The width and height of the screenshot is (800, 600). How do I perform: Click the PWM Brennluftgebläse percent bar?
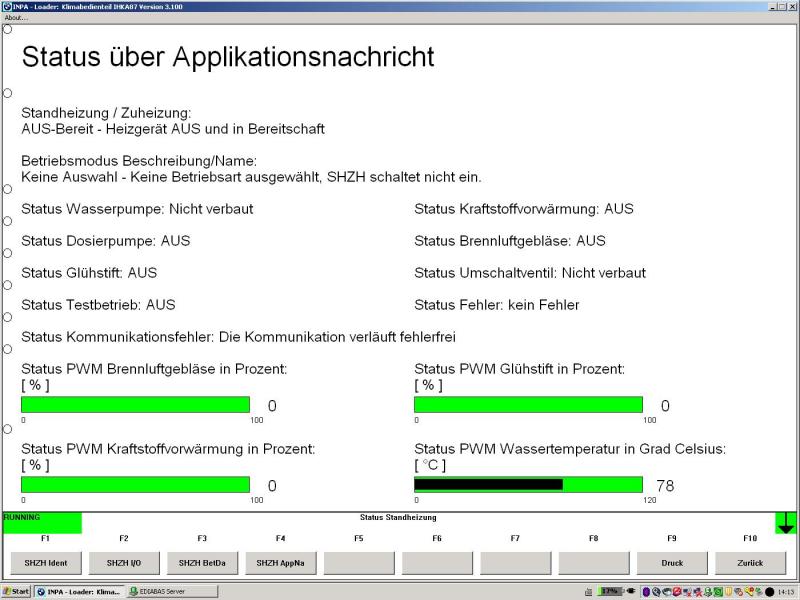click(x=135, y=405)
